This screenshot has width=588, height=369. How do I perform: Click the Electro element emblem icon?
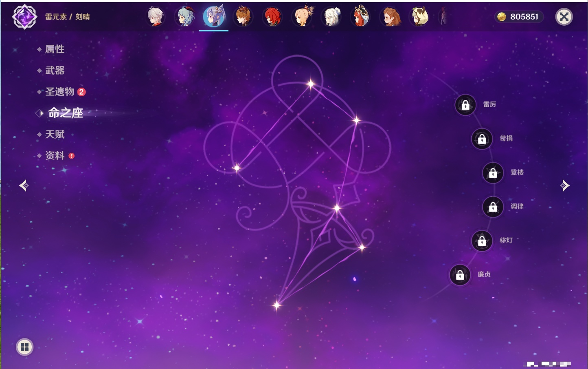[x=24, y=17]
